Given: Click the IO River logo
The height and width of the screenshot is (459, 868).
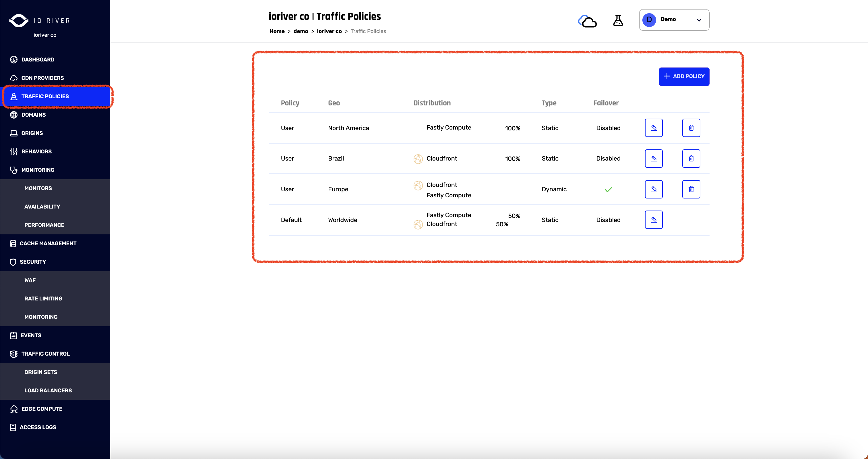Looking at the screenshot, I should 40,21.
